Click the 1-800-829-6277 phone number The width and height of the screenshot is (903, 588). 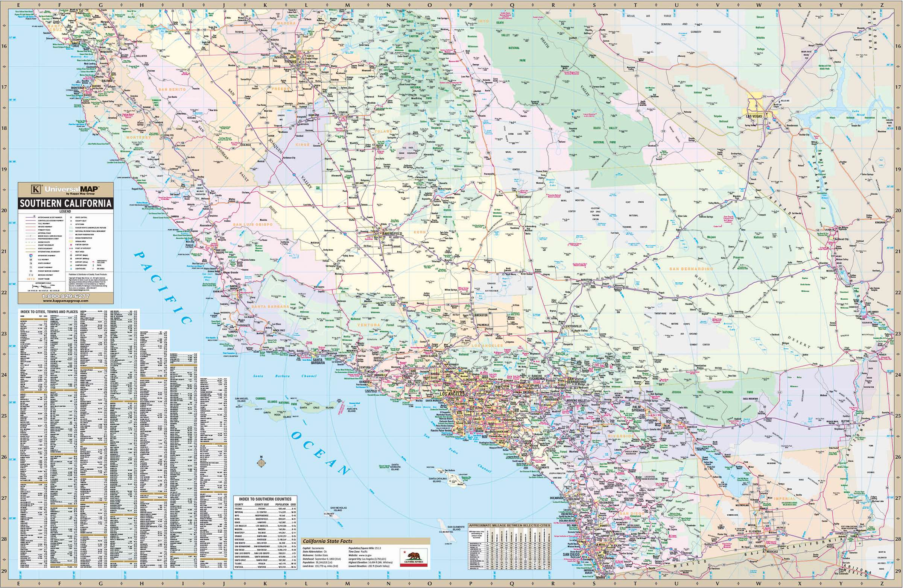[65, 296]
